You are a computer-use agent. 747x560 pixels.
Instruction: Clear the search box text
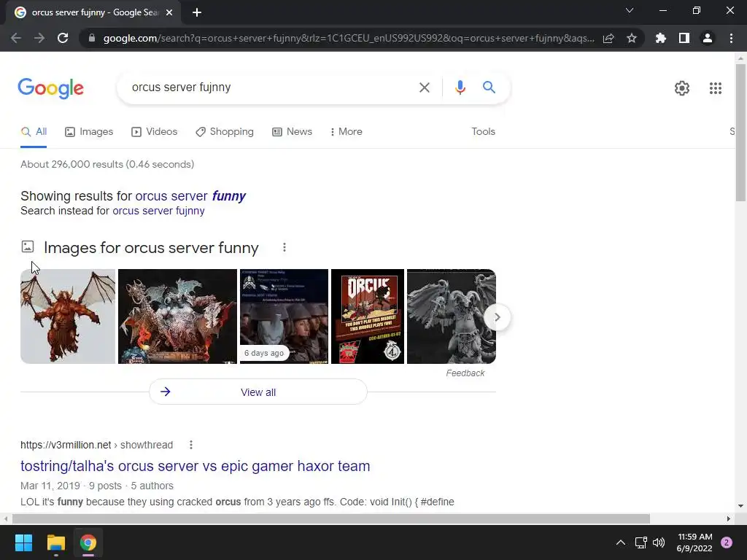pos(424,87)
